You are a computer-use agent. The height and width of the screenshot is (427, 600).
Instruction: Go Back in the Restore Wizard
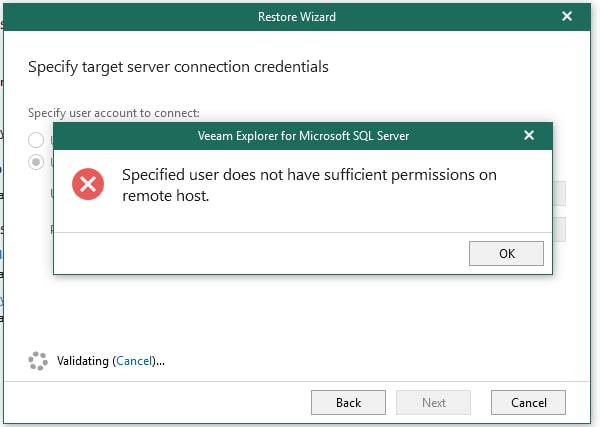(348, 403)
